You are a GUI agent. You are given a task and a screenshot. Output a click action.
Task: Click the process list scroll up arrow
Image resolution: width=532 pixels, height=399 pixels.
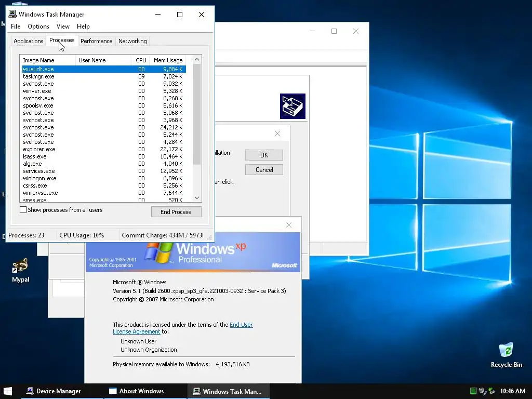(x=197, y=59)
